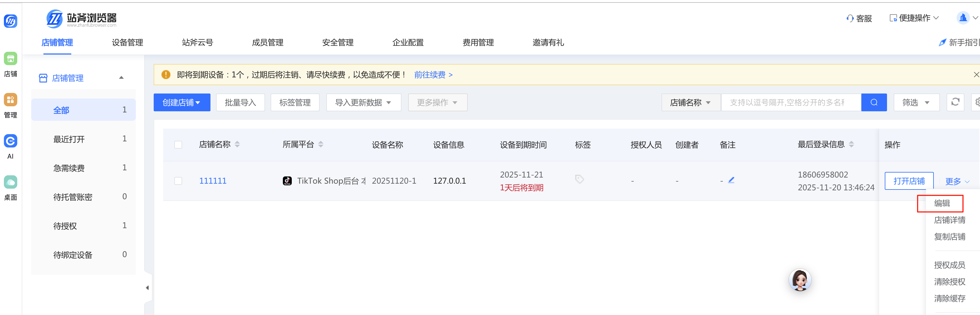The image size is (980, 315).
Task: Open the 管理 sidebar icon
Action: [10, 100]
